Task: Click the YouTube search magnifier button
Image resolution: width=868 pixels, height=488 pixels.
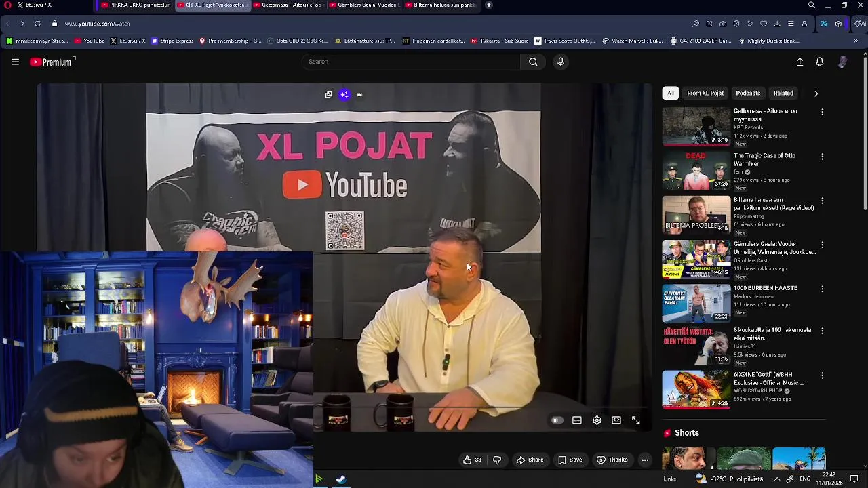Action: (533, 62)
